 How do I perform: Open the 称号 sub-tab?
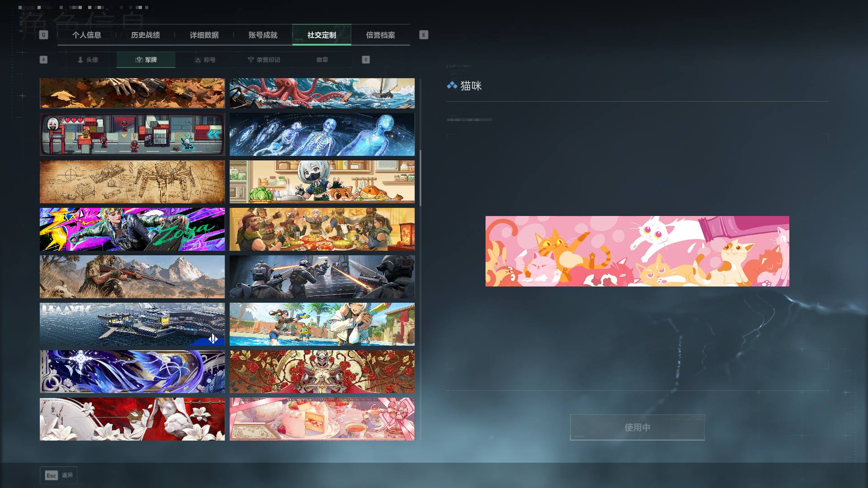205,60
